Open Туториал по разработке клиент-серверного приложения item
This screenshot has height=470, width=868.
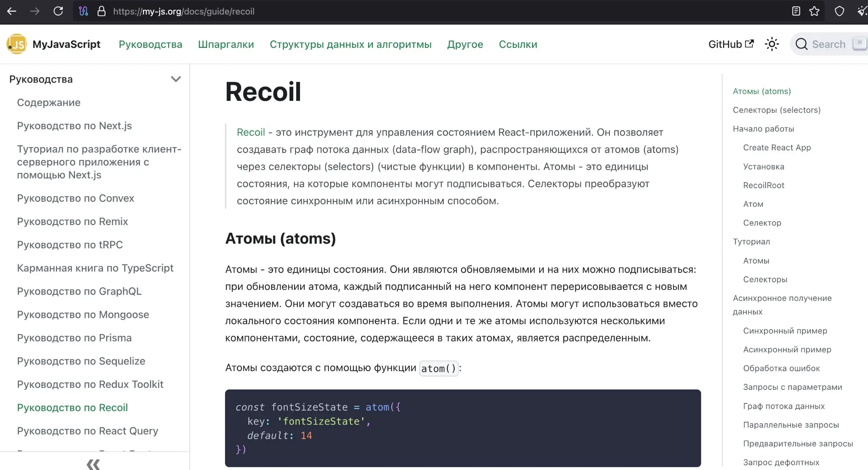point(99,162)
